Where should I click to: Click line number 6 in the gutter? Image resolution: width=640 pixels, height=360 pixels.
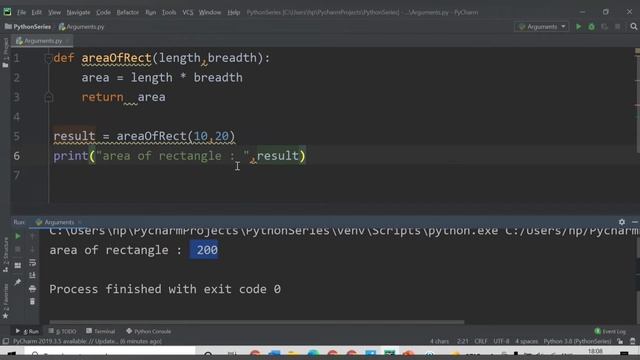tap(17, 156)
